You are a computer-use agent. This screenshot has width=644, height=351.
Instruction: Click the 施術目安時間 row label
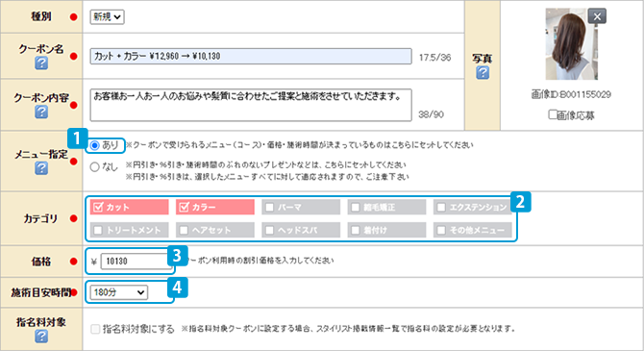[x=41, y=292]
